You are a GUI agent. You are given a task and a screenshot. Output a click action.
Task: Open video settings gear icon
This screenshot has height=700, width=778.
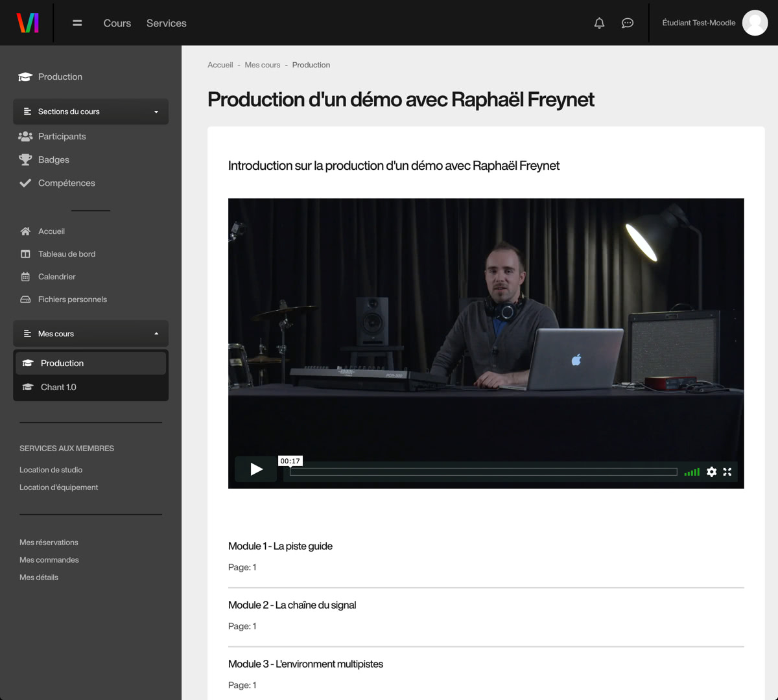click(711, 472)
